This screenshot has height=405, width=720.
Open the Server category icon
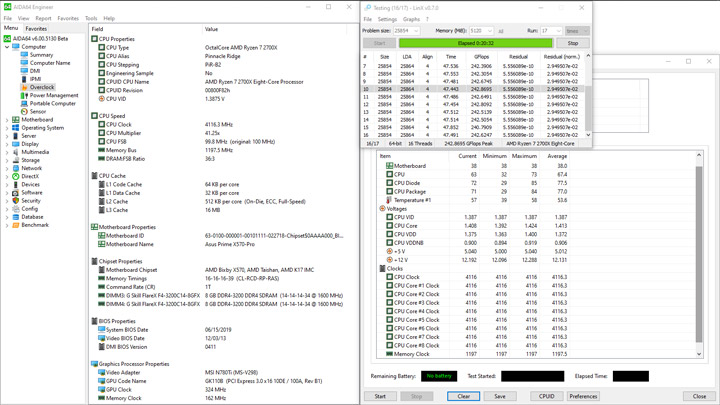coord(16,136)
